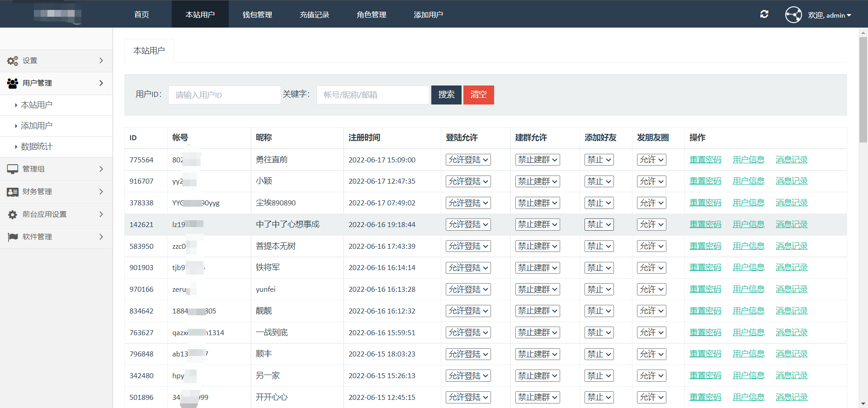
Task: Click 重置密码 link for user 142621
Action: (x=705, y=224)
